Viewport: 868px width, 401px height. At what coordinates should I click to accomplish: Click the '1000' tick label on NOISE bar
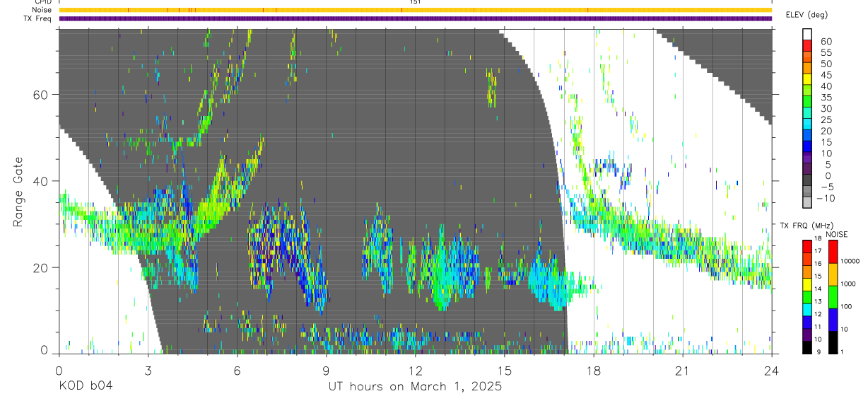tap(848, 284)
